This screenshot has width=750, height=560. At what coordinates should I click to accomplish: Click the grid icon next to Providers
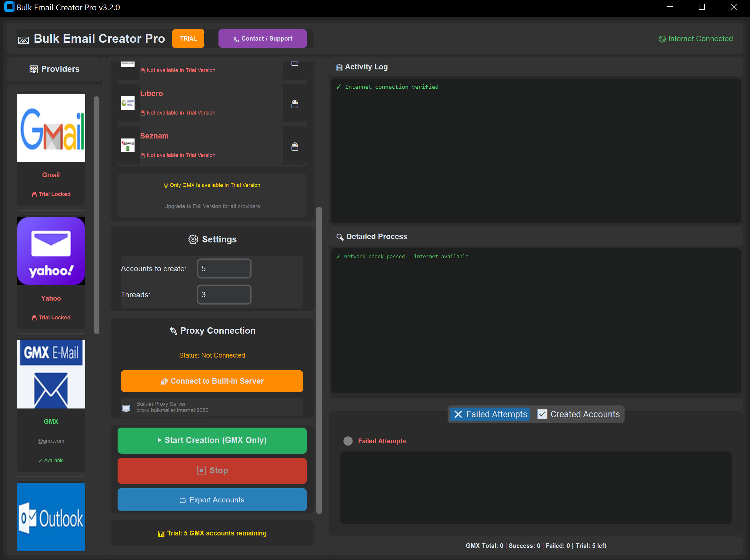coord(34,69)
